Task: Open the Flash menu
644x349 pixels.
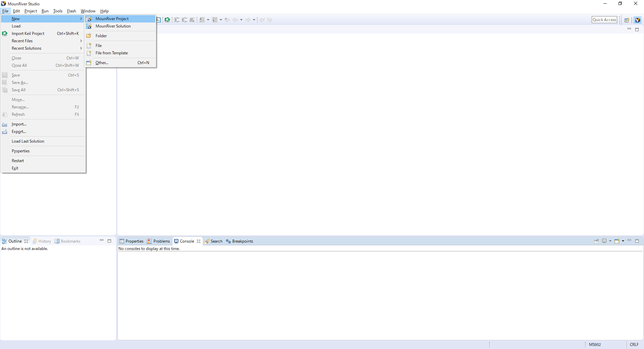Action: pos(71,11)
